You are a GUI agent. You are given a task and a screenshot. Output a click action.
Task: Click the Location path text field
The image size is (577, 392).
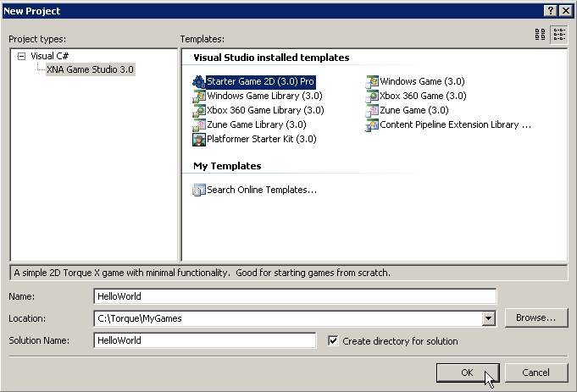click(288, 318)
